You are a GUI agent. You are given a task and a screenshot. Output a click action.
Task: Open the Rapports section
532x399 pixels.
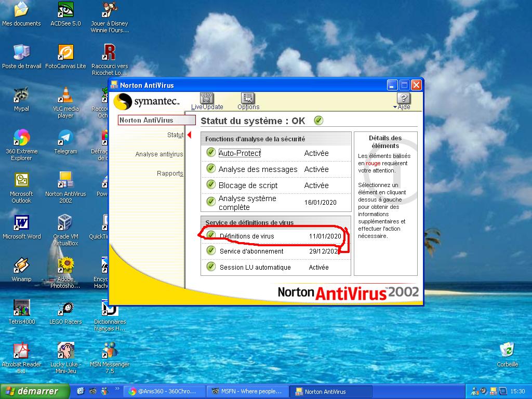tap(170, 174)
